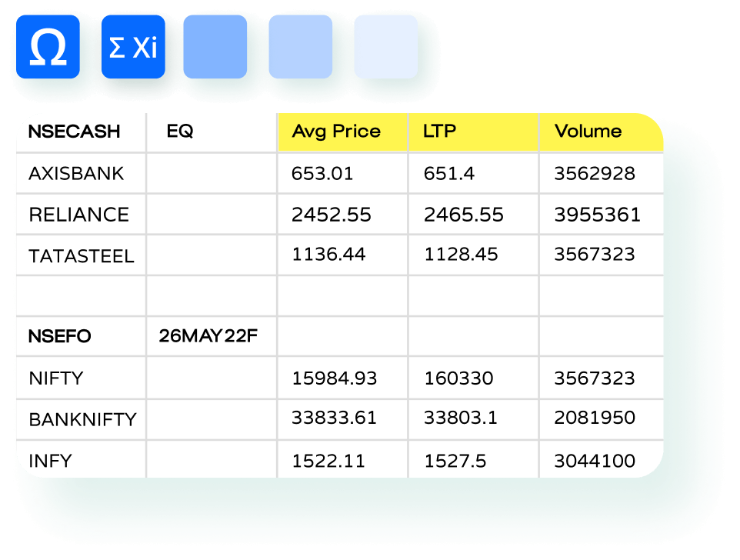Click the RELIANCE symbol cell
740x560 pixels.
click(x=78, y=215)
